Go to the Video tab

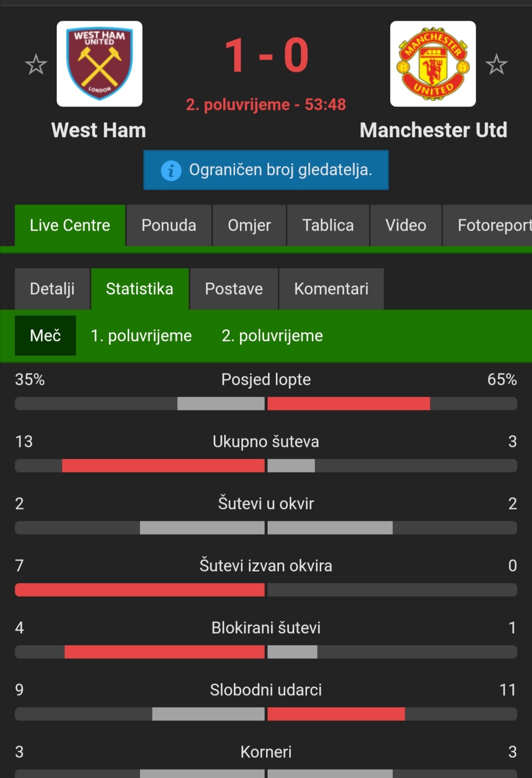pyautogui.click(x=405, y=225)
